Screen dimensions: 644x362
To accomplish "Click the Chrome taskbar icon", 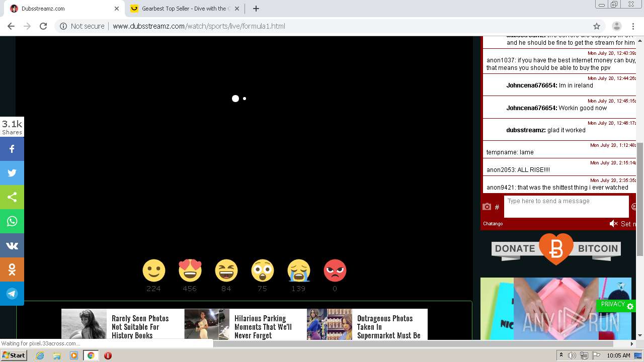I will point(91,355).
